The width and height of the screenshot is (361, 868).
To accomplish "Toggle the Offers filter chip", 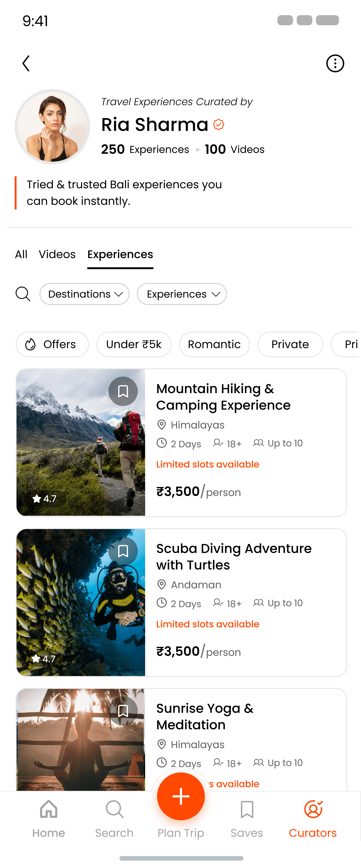I will [52, 344].
